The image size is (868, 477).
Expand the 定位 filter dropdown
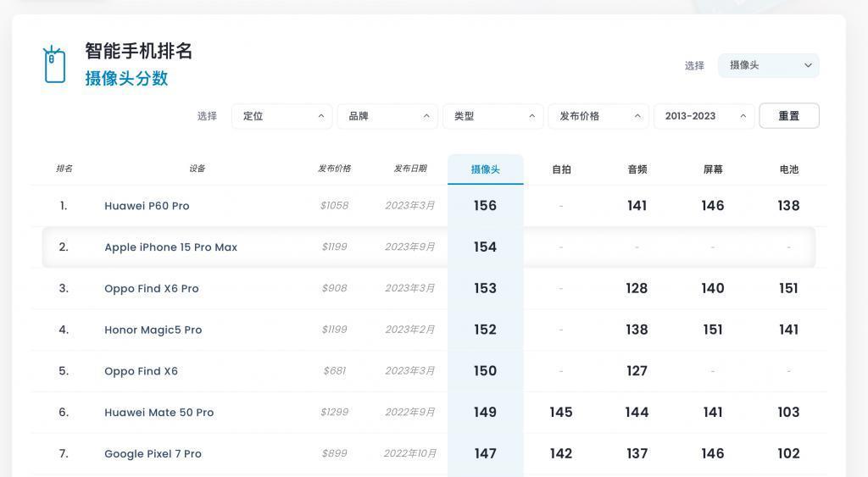click(281, 116)
